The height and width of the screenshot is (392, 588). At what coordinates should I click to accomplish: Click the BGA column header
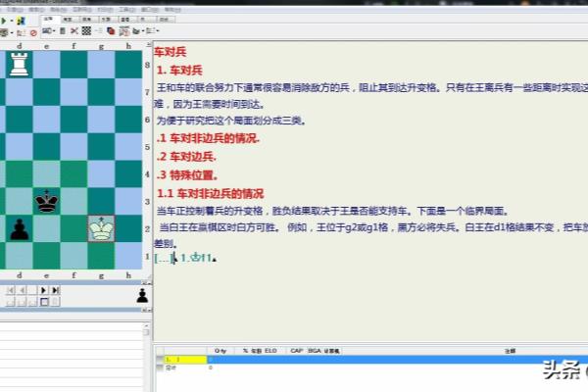click(315, 351)
